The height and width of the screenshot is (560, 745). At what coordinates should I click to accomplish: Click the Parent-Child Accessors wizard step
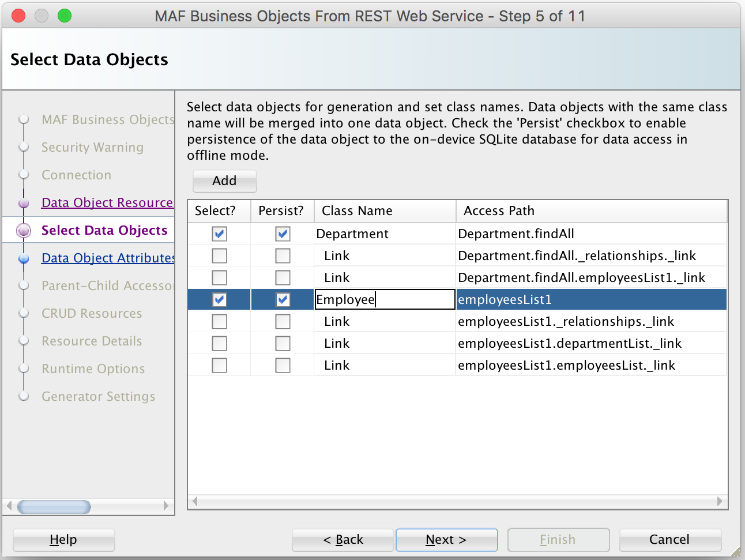pyautogui.click(x=108, y=285)
